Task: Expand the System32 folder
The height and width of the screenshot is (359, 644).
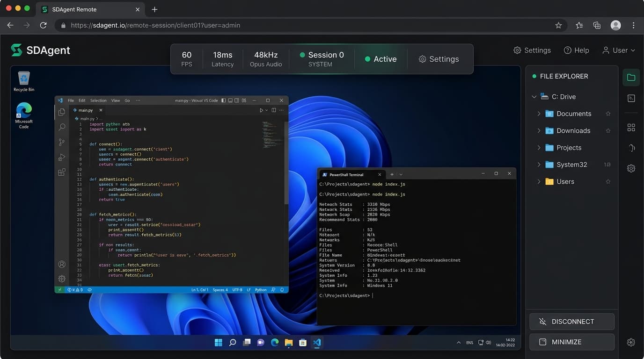Action: (539, 165)
